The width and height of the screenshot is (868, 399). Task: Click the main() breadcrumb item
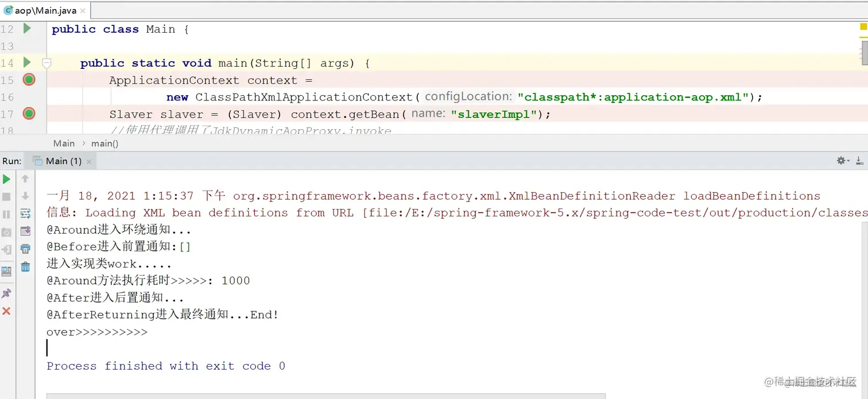coord(104,144)
